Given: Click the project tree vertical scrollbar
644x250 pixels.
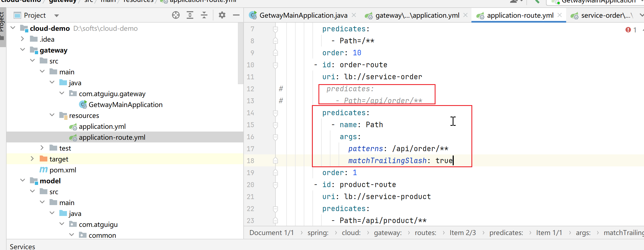Looking at the screenshot, I should tap(240, 54).
